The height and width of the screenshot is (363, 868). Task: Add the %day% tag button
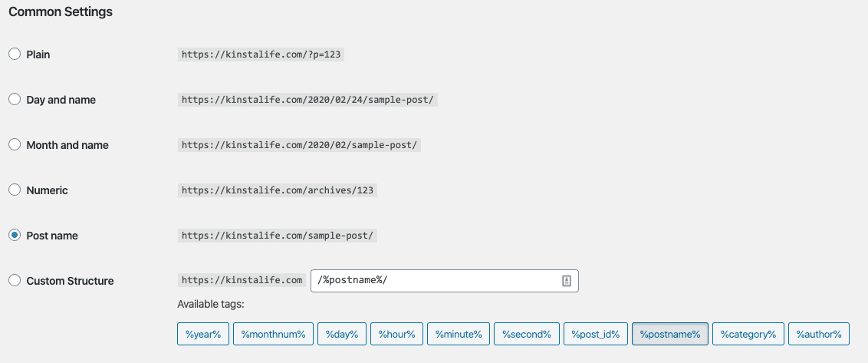pos(342,334)
